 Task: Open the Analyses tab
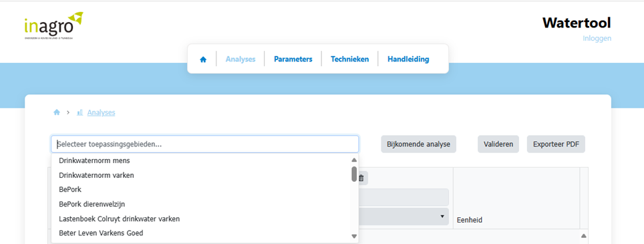coord(240,59)
